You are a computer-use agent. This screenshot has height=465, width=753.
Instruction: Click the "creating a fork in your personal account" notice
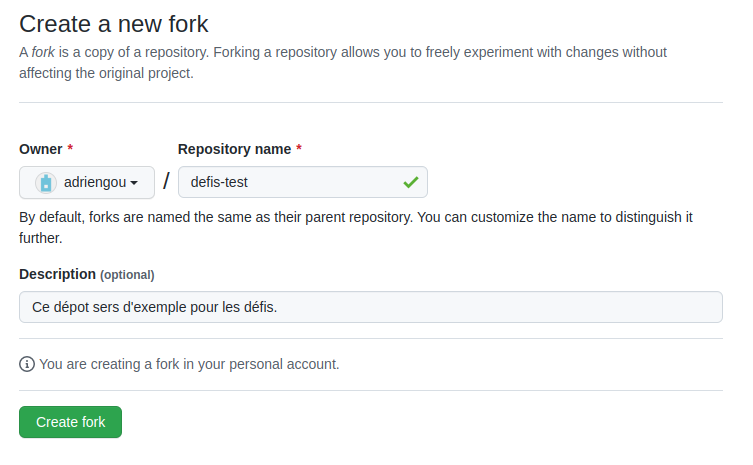tap(189, 364)
